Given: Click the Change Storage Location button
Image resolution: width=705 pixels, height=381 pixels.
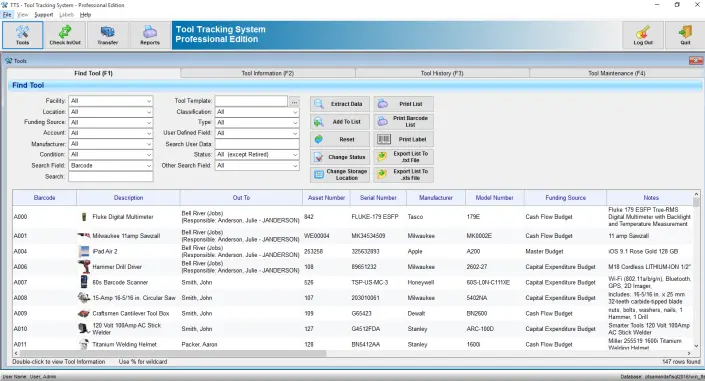Looking at the screenshot, I should pyautogui.click(x=340, y=175).
